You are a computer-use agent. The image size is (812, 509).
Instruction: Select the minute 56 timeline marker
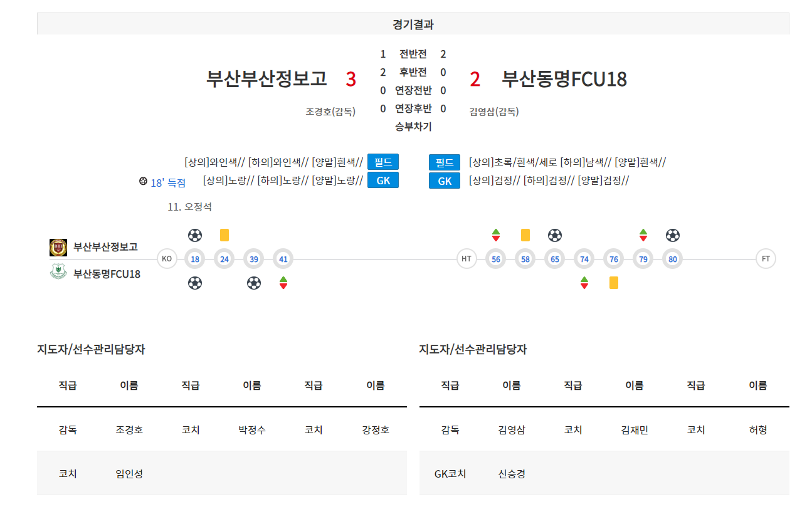pyautogui.click(x=496, y=259)
